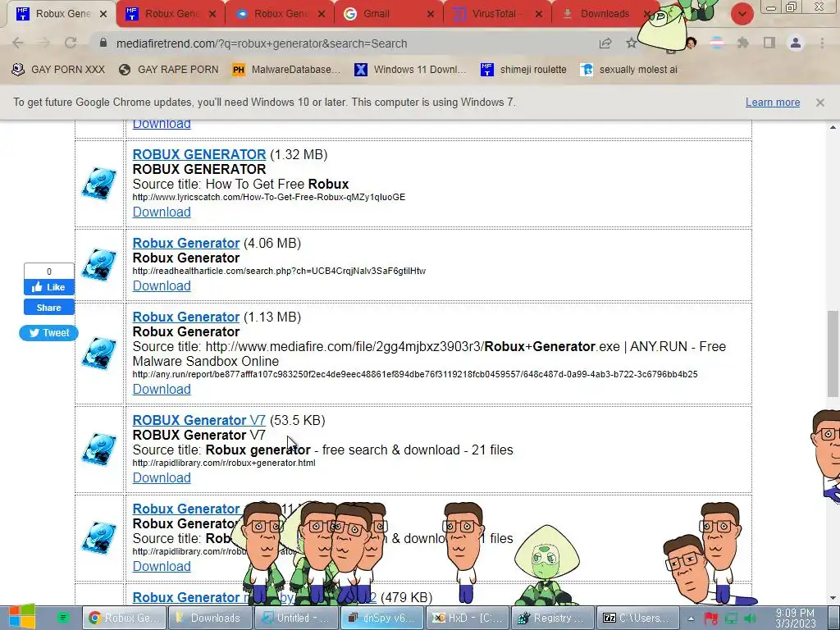Dismiss the Chrome update info bar
Screen dimensions: 840x630
(820, 103)
